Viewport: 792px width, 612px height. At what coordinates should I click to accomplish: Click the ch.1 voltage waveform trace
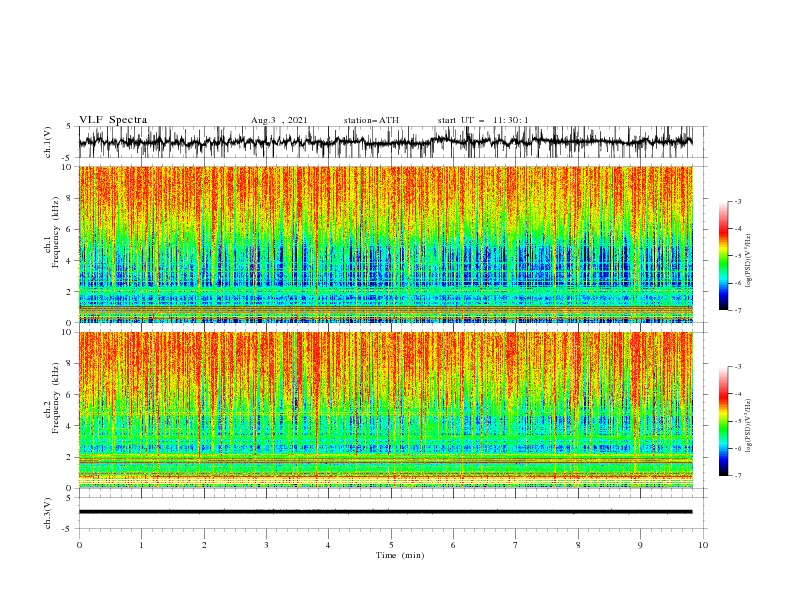coord(385,142)
